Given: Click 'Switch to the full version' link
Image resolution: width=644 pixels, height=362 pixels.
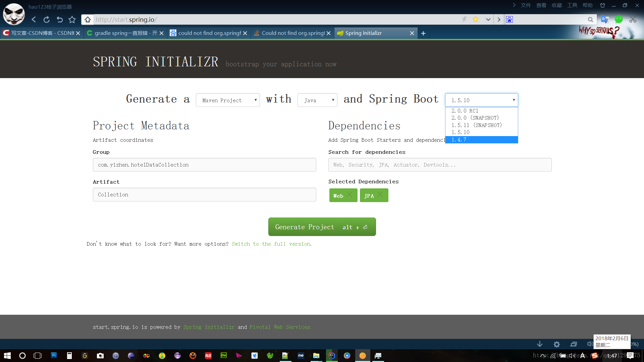Looking at the screenshot, I should click(271, 244).
